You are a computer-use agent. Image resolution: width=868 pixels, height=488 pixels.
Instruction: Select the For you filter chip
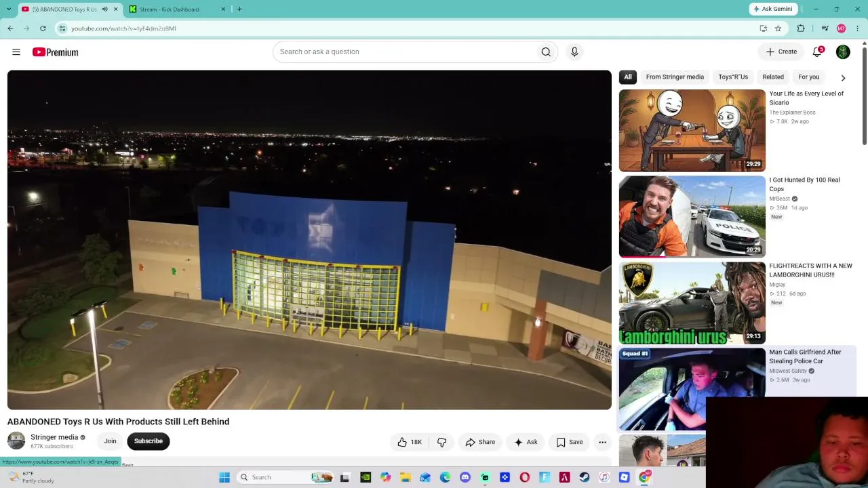[x=809, y=77]
